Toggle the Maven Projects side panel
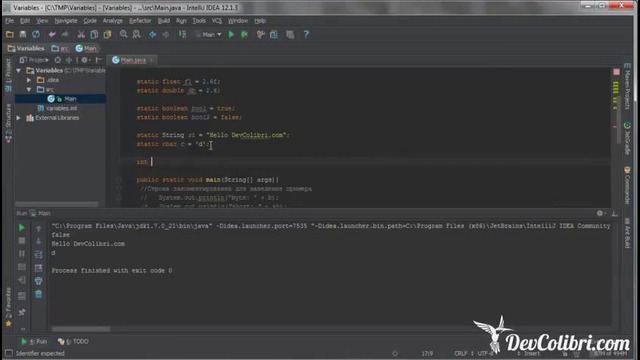 pos(627,86)
